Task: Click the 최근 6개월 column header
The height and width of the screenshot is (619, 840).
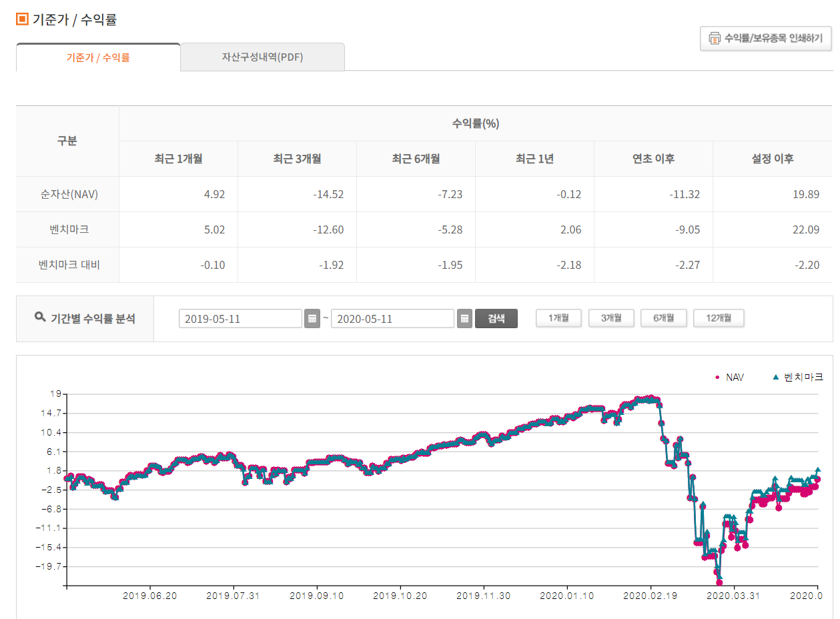Action: click(416, 159)
